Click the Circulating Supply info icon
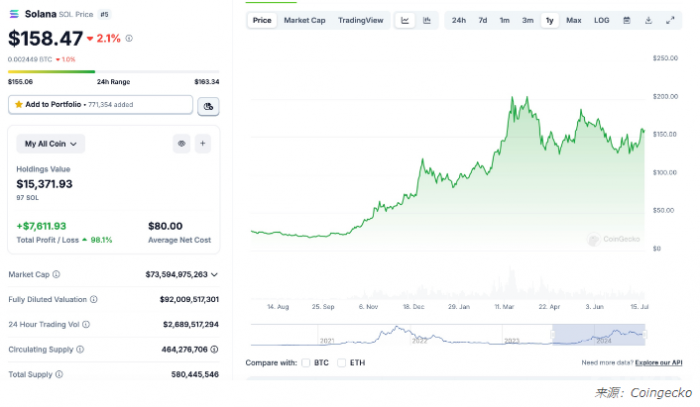The image size is (700, 407). [x=80, y=349]
